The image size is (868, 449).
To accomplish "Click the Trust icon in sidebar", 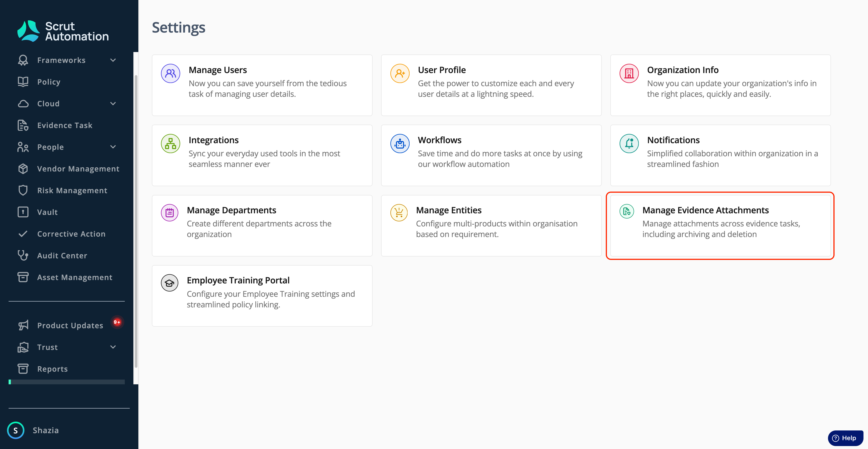I will click(x=23, y=347).
